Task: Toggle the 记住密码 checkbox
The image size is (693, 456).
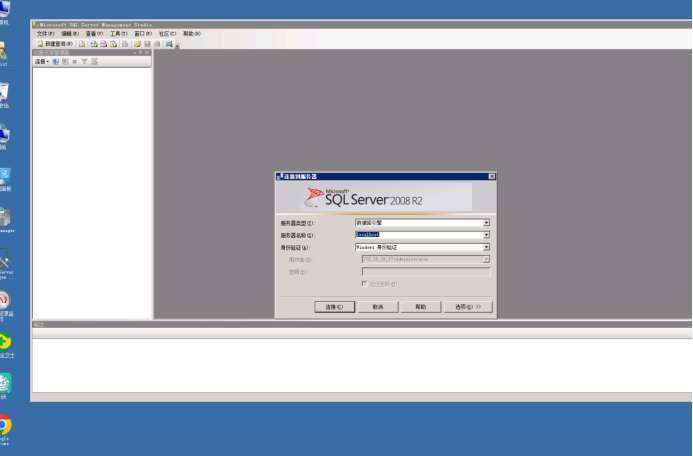Action: [365, 284]
